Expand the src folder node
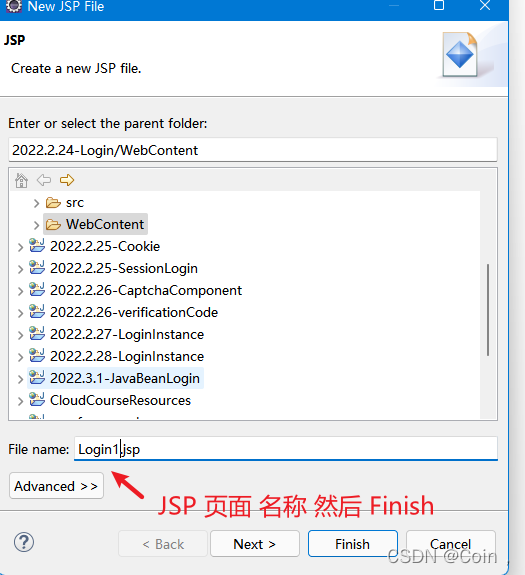 point(36,203)
